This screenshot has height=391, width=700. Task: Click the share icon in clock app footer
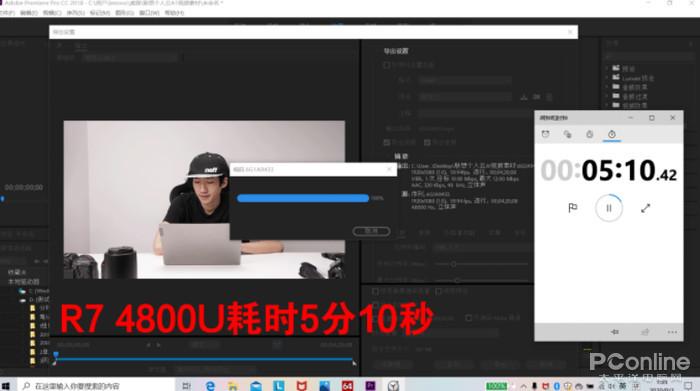coord(645,332)
